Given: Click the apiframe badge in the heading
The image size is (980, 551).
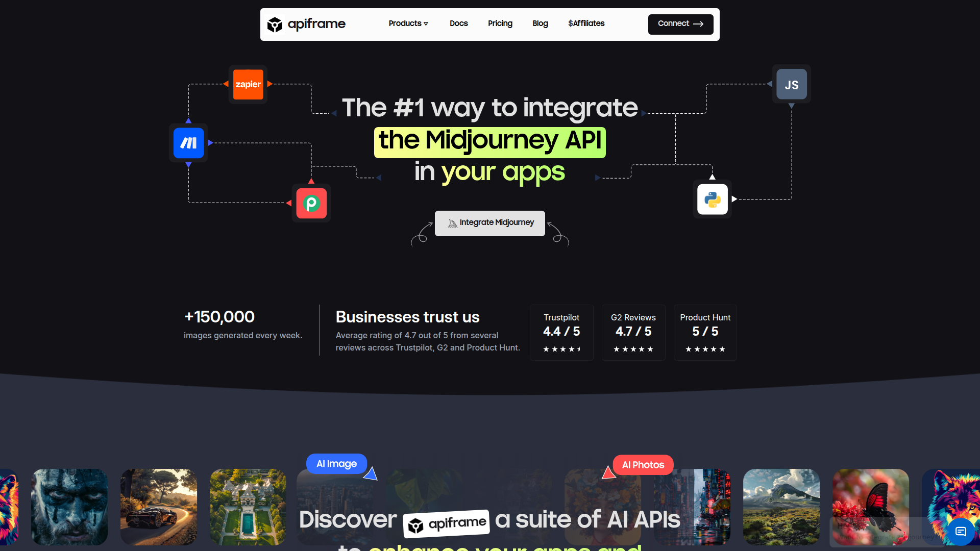Looking at the screenshot, I should coord(446,522).
